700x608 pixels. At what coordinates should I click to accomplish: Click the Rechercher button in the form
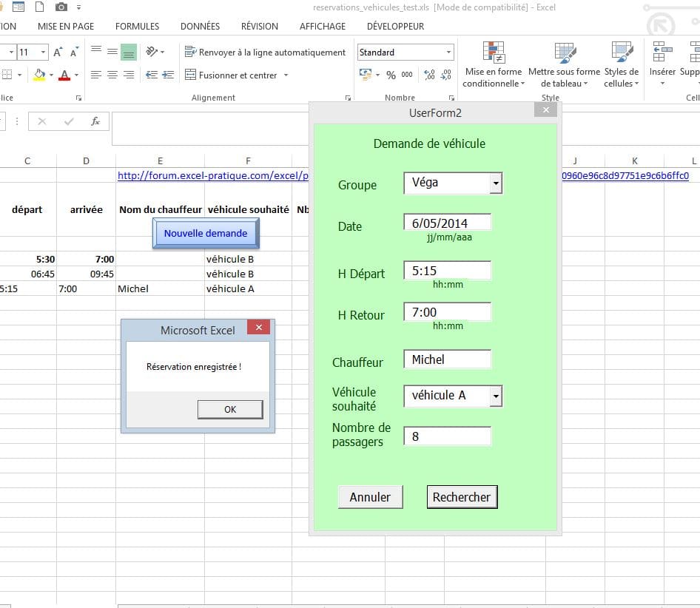pos(462,497)
